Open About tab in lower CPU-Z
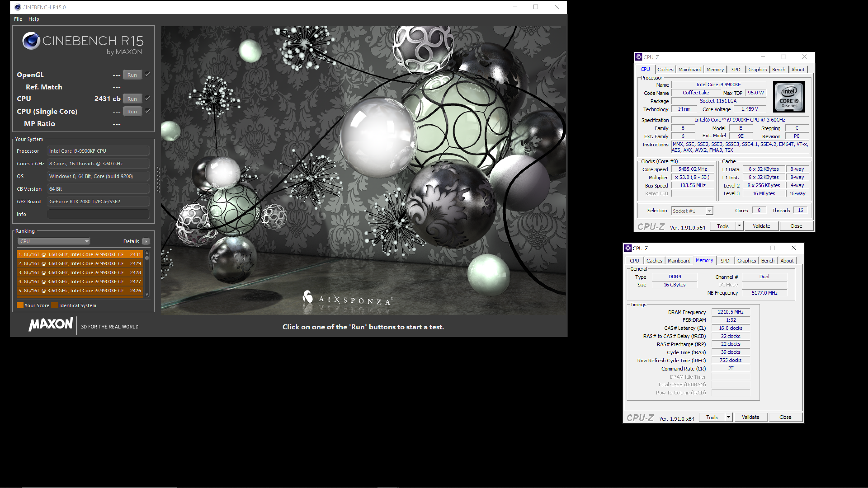The image size is (868, 488). tap(787, 261)
